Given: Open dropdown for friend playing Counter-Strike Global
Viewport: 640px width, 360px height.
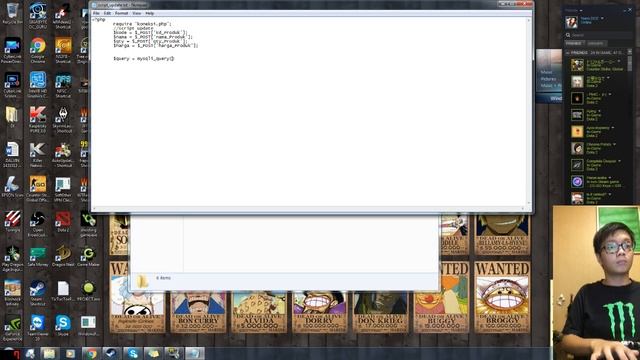Looking at the screenshot, I should (x=620, y=61).
